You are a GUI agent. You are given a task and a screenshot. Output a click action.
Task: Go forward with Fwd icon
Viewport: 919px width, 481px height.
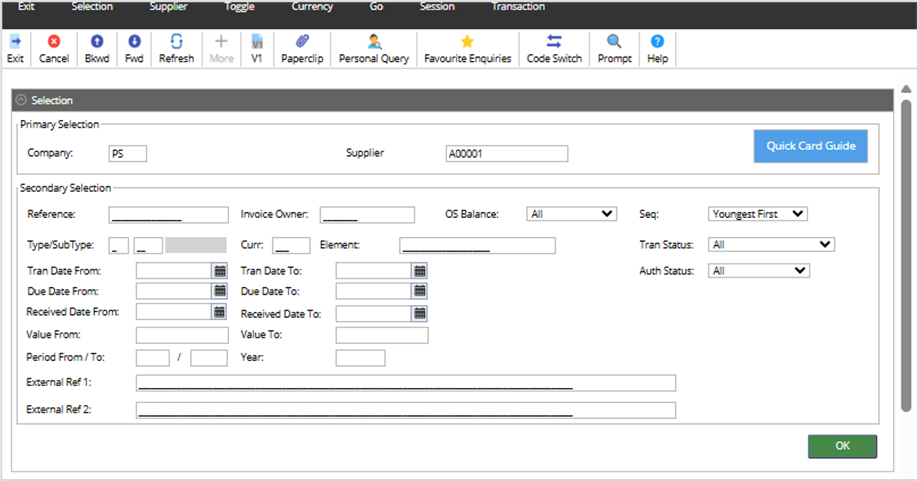(x=134, y=42)
